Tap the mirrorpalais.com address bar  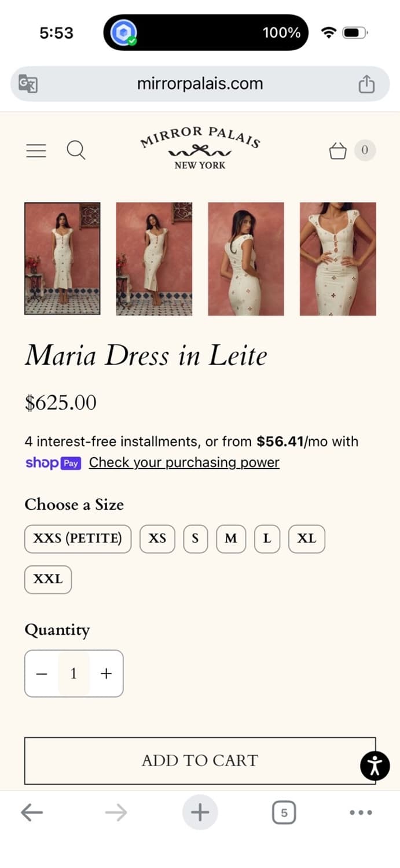point(200,84)
